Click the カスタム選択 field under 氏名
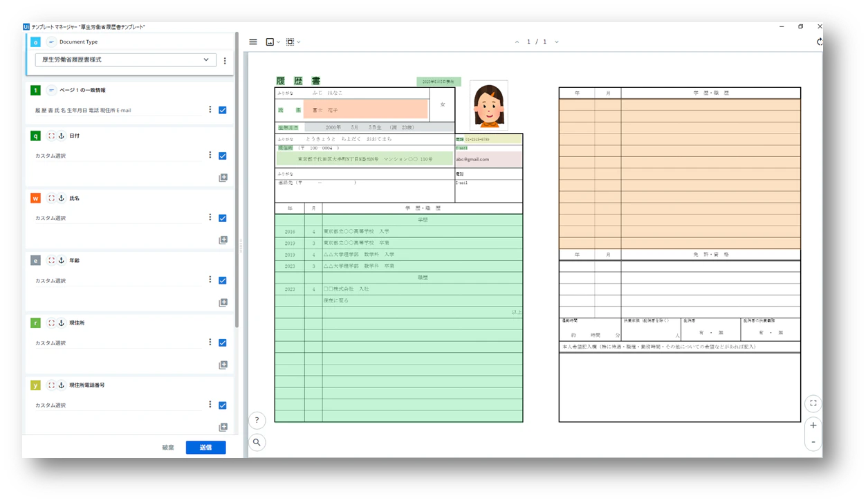868x503 pixels. pyautogui.click(x=118, y=219)
